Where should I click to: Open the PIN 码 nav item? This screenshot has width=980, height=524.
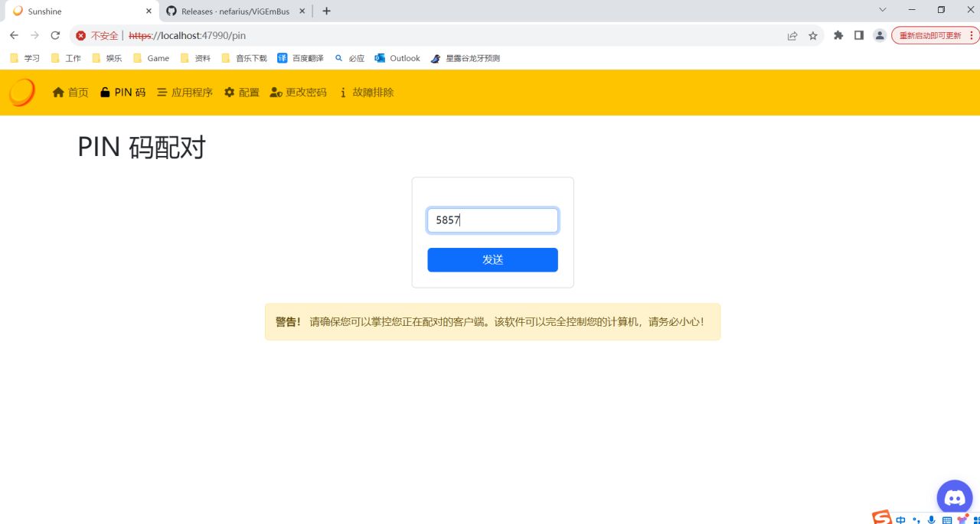pyautogui.click(x=122, y=93)
